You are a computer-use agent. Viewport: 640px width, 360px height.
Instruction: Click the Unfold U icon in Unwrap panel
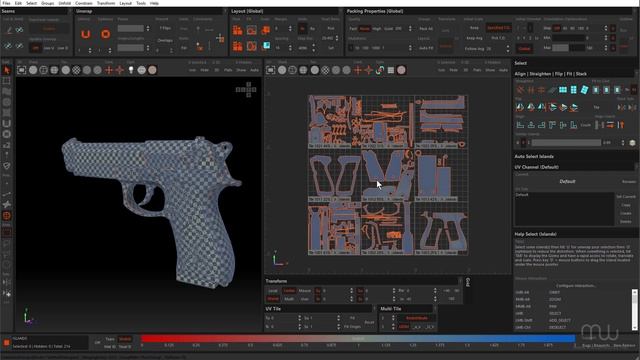point(85,34)
